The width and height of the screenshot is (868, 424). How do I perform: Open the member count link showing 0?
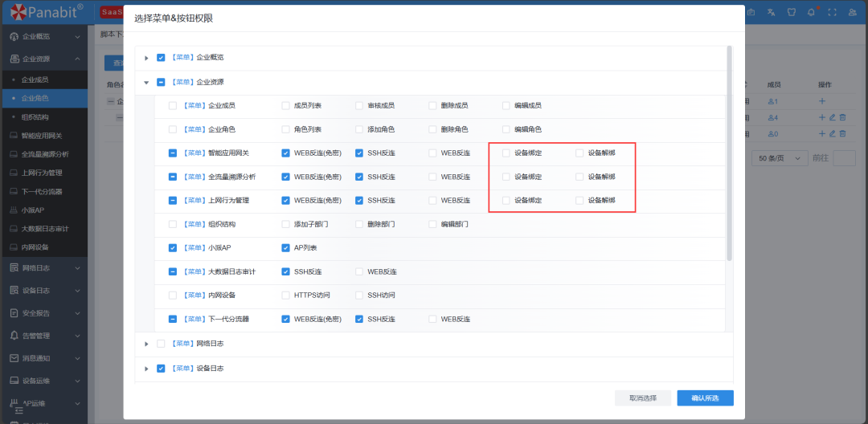tap(773, 134)
